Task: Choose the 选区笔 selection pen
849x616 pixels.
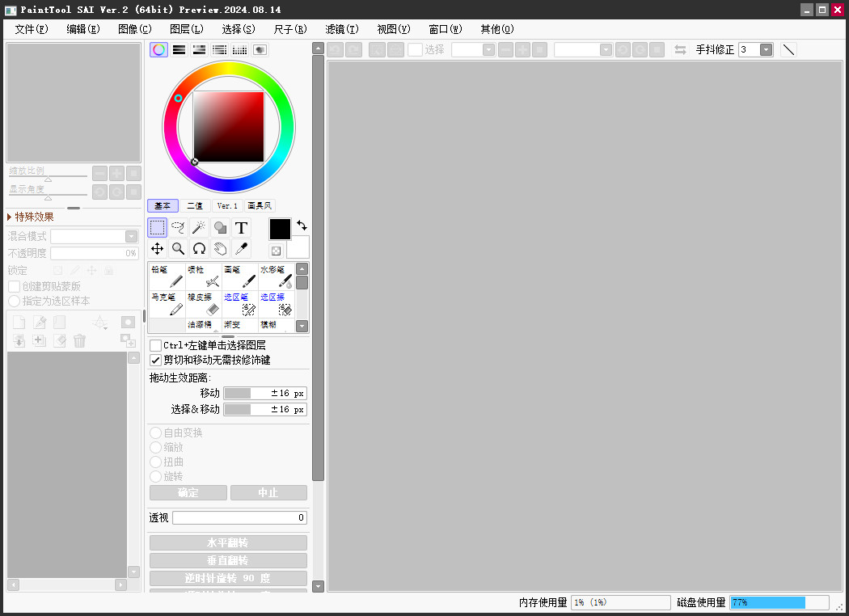Action: (x=240, y=304)
